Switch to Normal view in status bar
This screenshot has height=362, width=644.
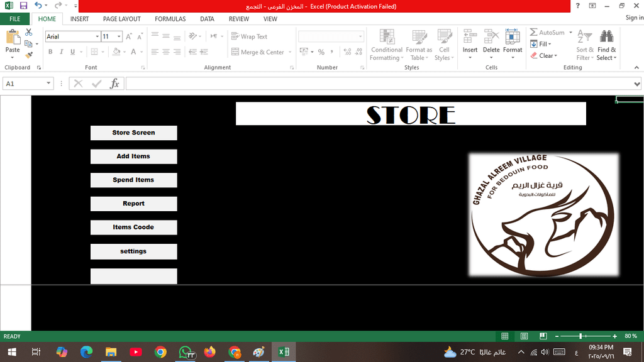(x=505, y=336)
